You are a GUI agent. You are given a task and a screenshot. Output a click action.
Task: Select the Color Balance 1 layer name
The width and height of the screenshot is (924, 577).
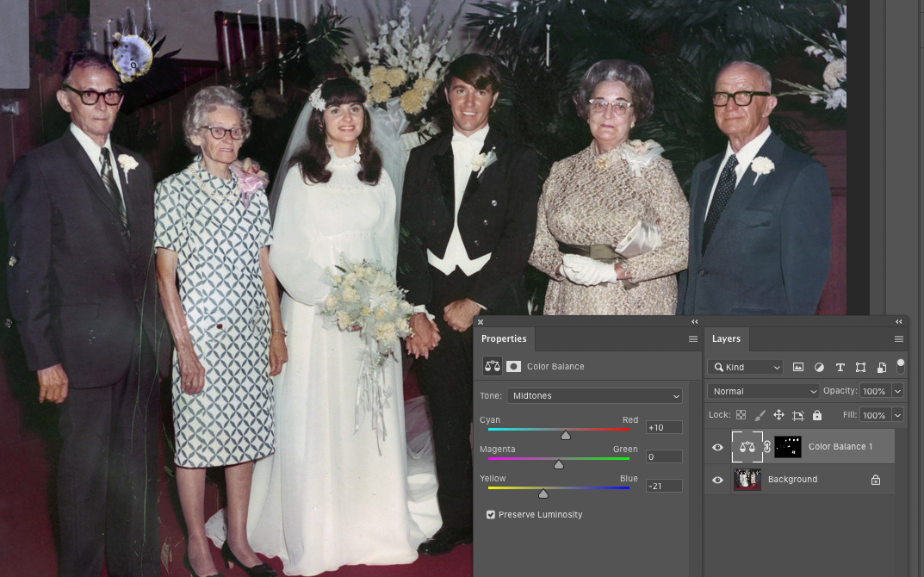840,447
